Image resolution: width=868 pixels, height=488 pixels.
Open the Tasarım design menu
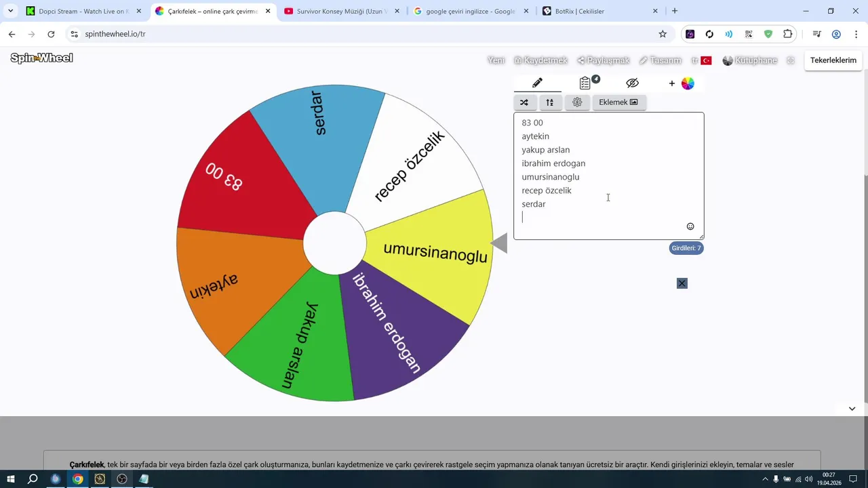click(x=660, y=60)
